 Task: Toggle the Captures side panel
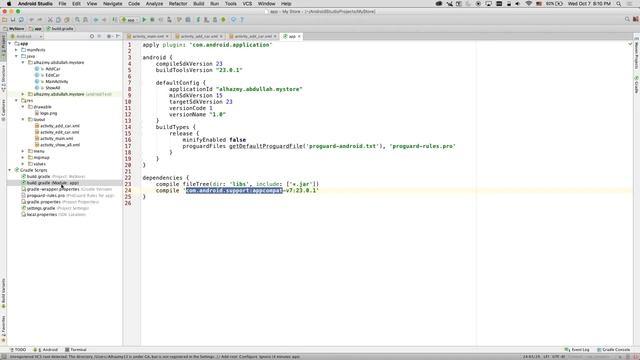3,110
